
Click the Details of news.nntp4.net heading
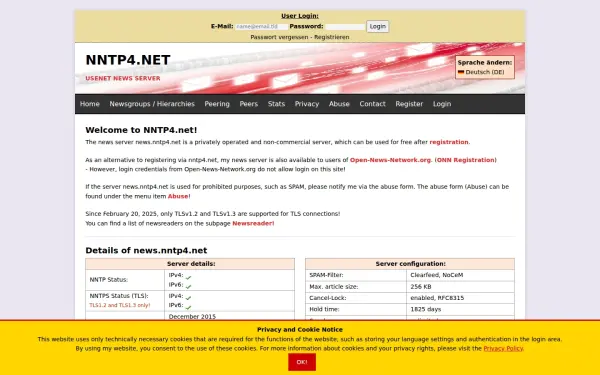coord(146,251)
